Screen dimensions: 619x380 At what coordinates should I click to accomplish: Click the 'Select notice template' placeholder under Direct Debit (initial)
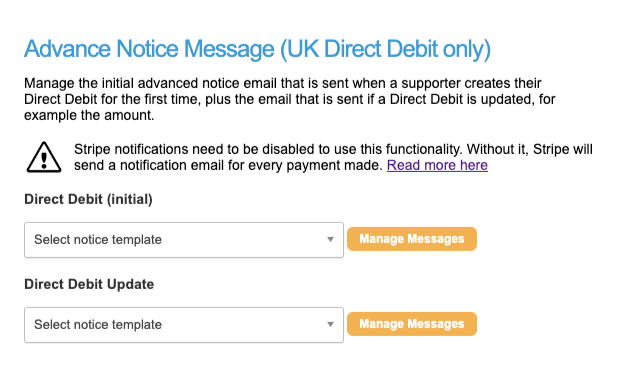pos(98,240)
